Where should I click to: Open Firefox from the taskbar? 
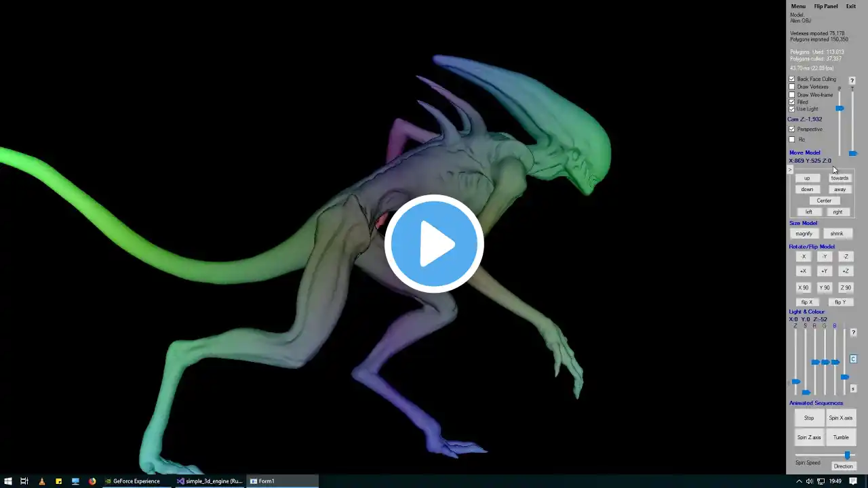pyautogui.click(x=92, y=481)
